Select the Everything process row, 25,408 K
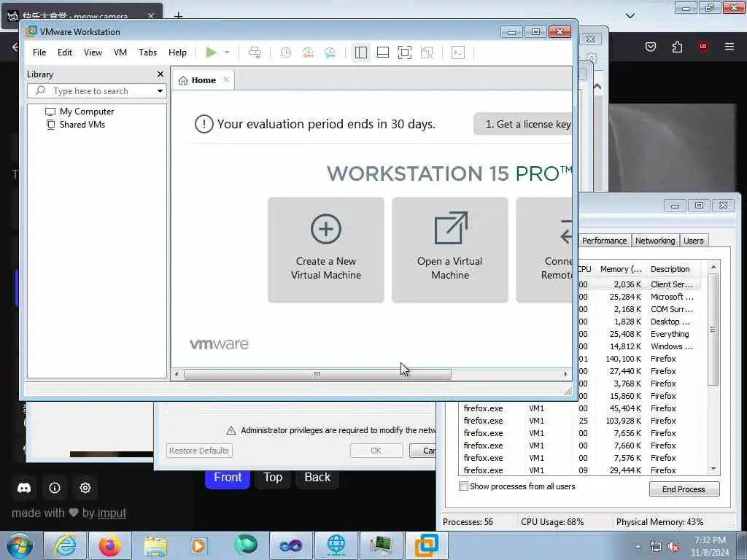This screenshot has height=560, width=747. click(x=638, y=334)
